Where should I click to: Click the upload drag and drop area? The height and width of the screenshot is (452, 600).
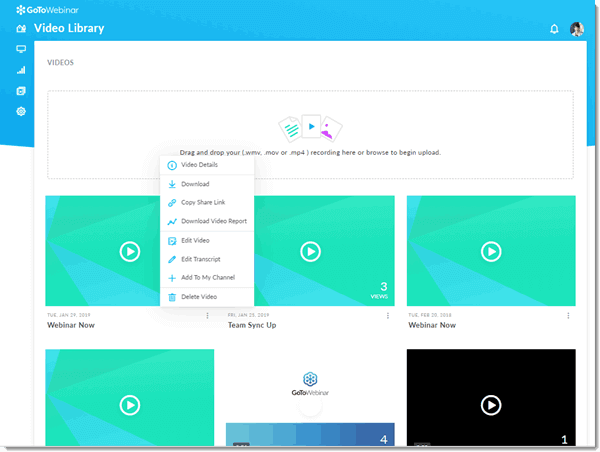coord(310,135)
